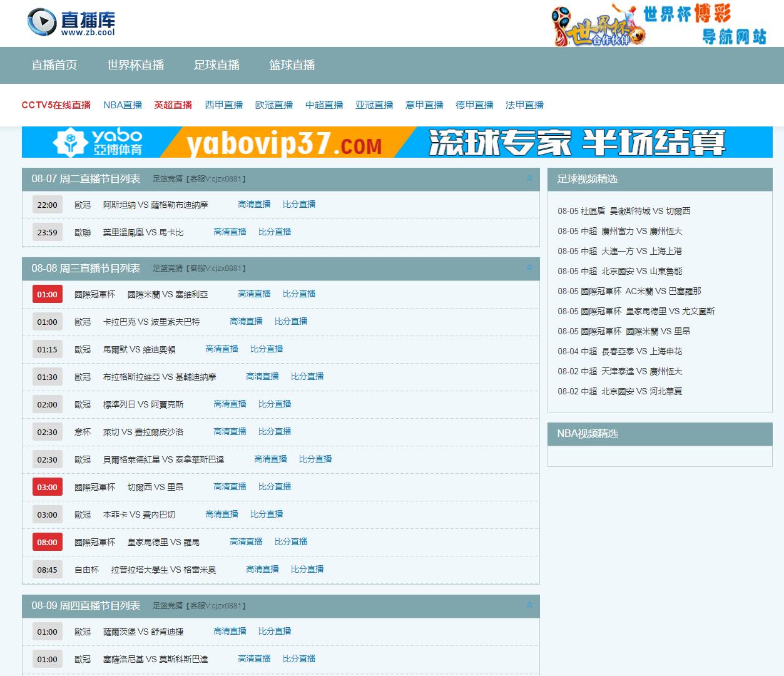Open video 長春亞泰 VS 上海申花
This screenshot has height=676, width=784.
point(619,352)
